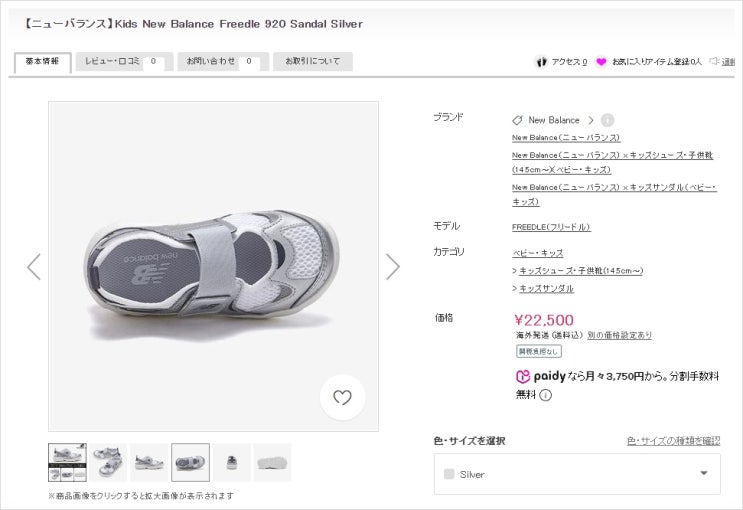743x510 pixels.
Task: Show previous product image with left arrow
Action: click(34, 266)
